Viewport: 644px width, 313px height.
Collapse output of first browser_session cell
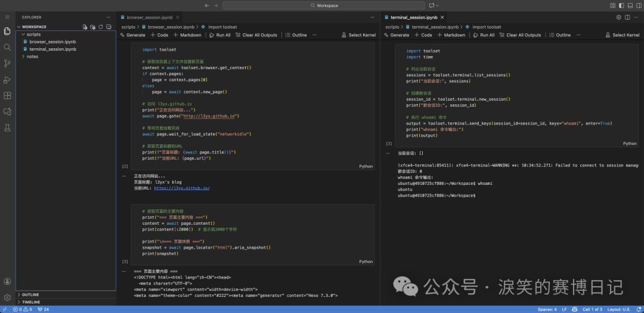123,176
